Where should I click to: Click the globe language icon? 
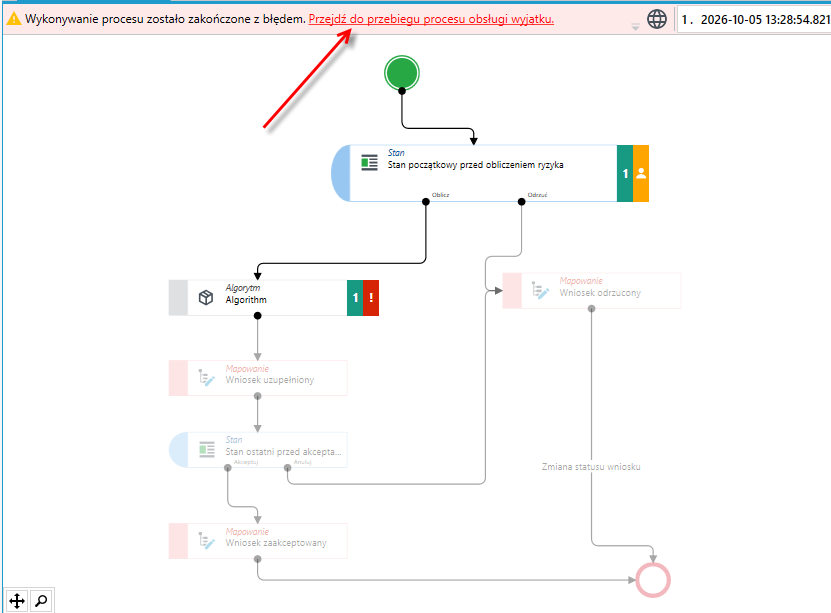[657, 19]
